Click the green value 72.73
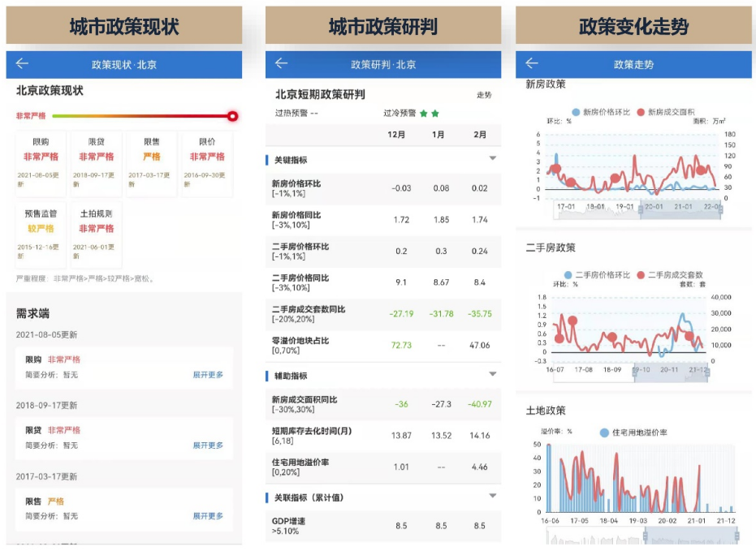 (402, 346)
